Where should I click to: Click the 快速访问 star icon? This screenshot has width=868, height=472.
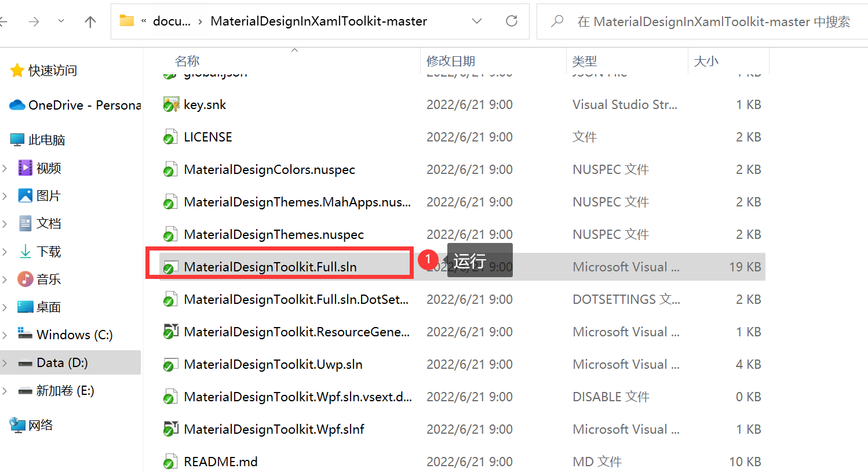point(17,70)
